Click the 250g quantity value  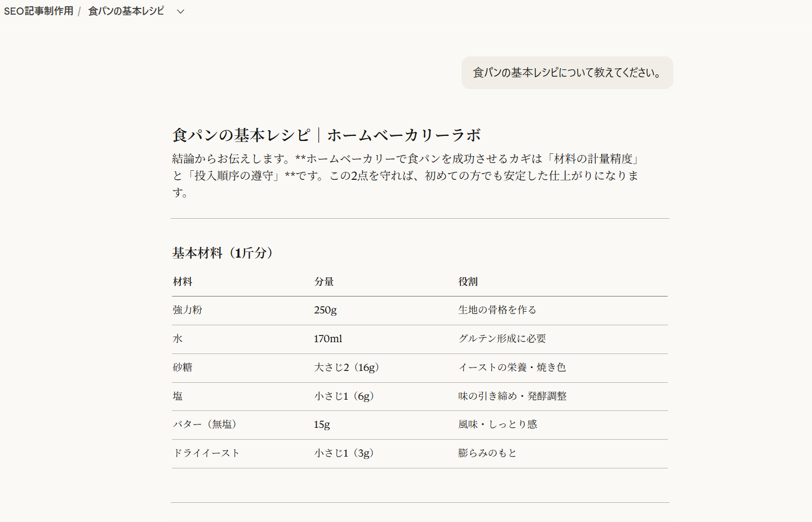(x=326, y=310)
